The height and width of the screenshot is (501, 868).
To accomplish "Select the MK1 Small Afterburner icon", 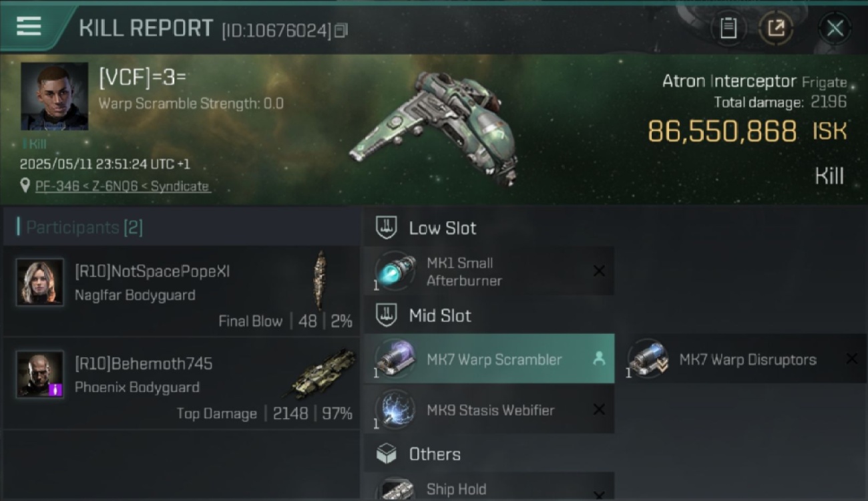I will pyautogui.click(x=395, y=271).
